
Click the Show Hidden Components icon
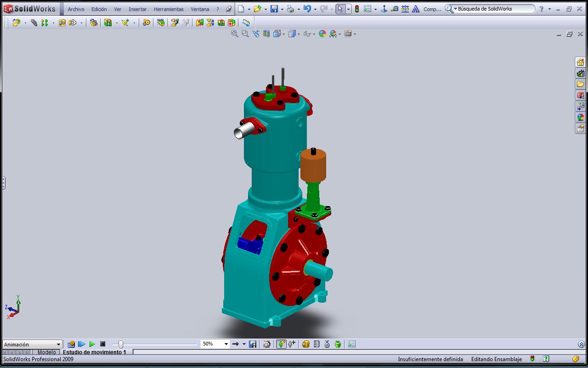click(x=94, y=23)
